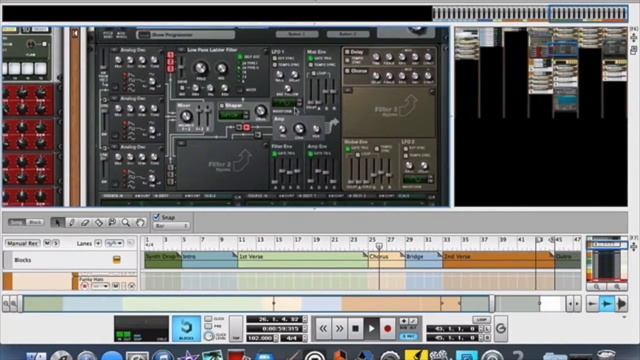Select the Mute tool
640x360 pixels.
(x=112, y=222)
